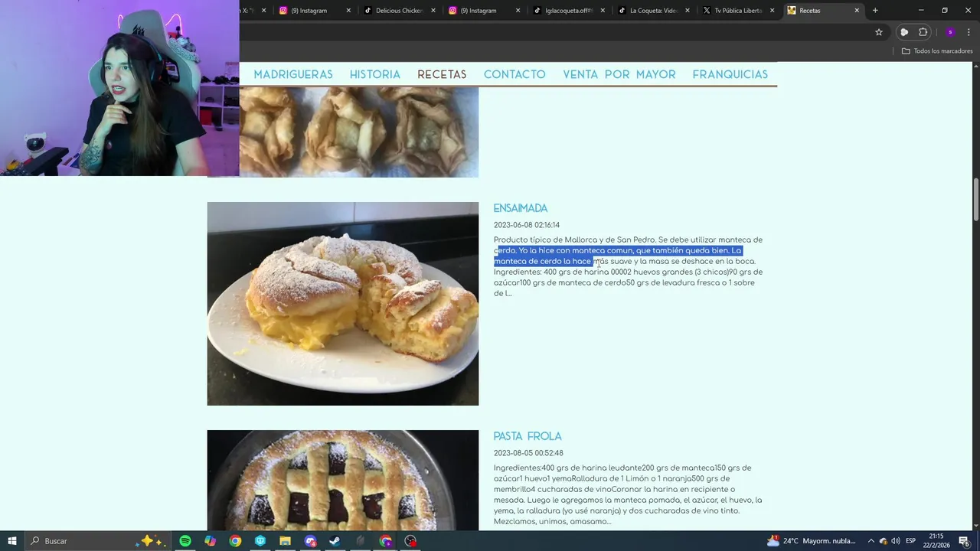Open the FRANQUICIAS page

coord(730,74)
